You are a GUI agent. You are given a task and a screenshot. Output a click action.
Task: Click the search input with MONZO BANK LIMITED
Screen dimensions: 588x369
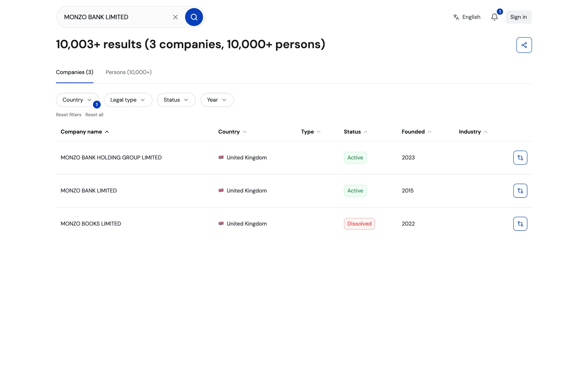tap(115, 17)
